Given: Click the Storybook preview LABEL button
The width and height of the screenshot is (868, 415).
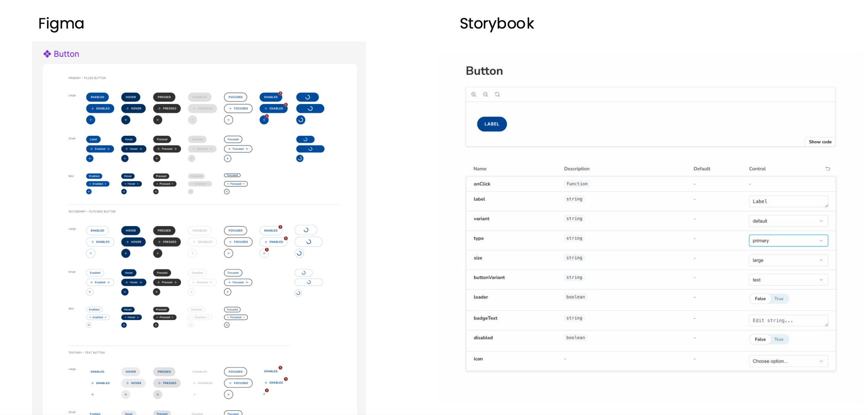Looking at the screenshot, I should pyautogui.click(x=492, y=124).
